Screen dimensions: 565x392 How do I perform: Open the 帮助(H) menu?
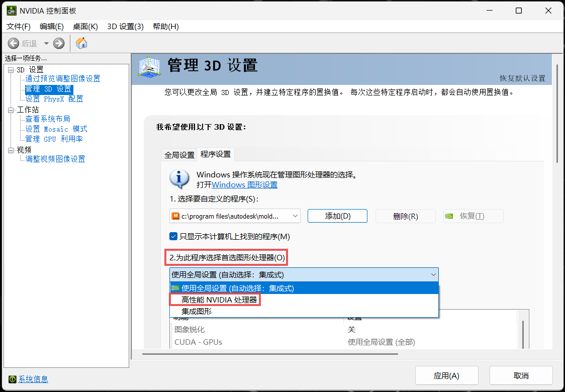[165, 27]
